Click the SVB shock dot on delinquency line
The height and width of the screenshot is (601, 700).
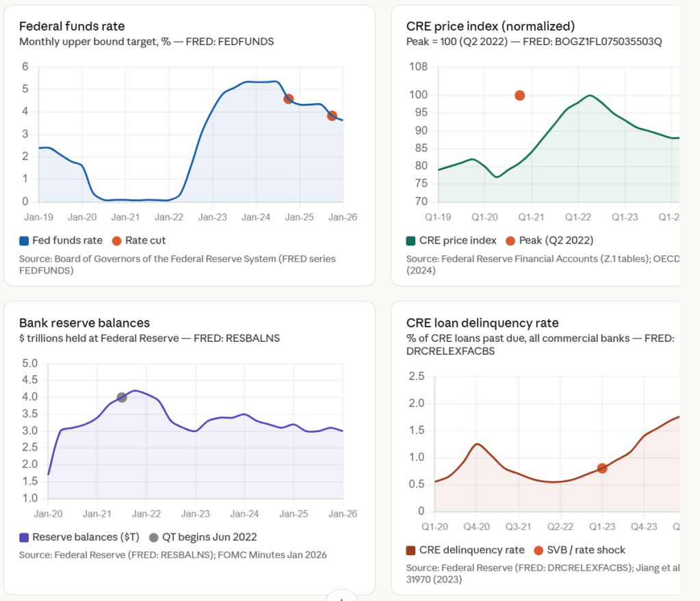pos(602,468)
